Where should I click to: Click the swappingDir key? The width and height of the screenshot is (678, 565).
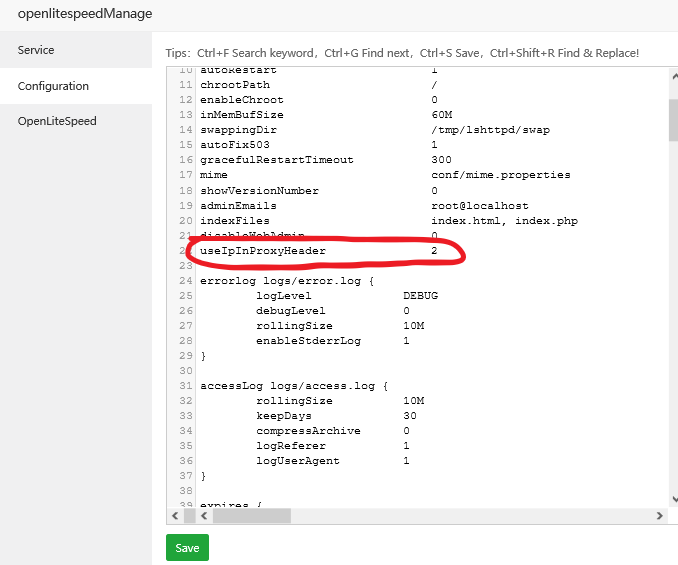point(238,130)
